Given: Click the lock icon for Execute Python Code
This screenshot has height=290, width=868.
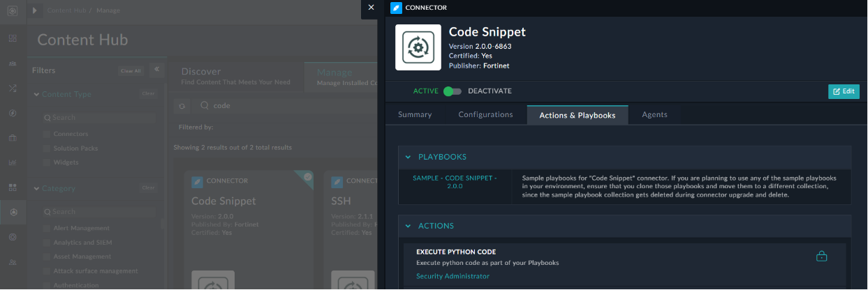Looking at the screenshot, I should click(x=821, y=257).
